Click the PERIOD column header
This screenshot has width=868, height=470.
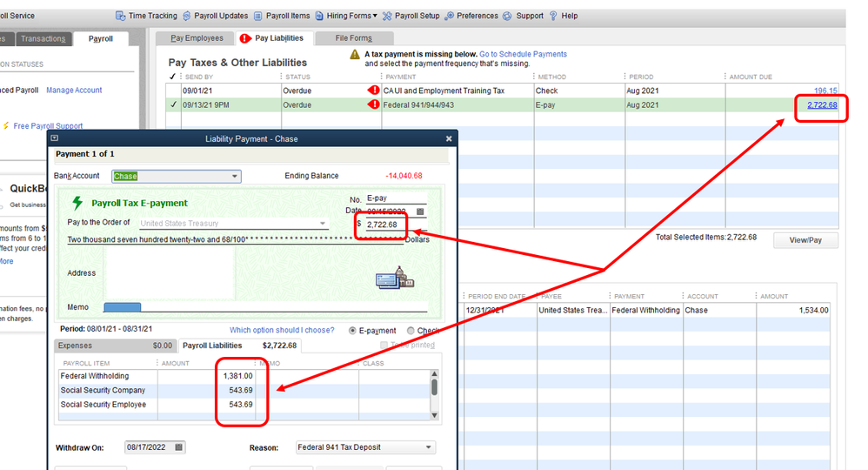tap(641, 77)
